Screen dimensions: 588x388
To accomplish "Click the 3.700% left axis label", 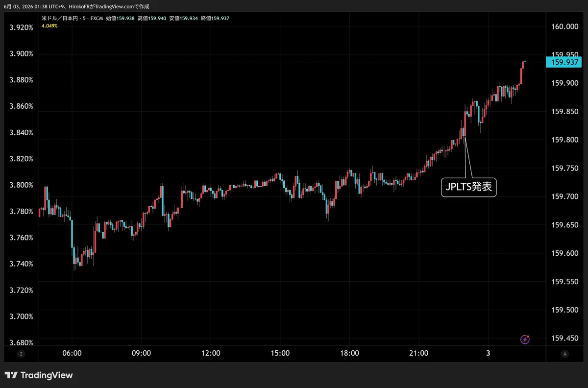I will coord(22,316).
